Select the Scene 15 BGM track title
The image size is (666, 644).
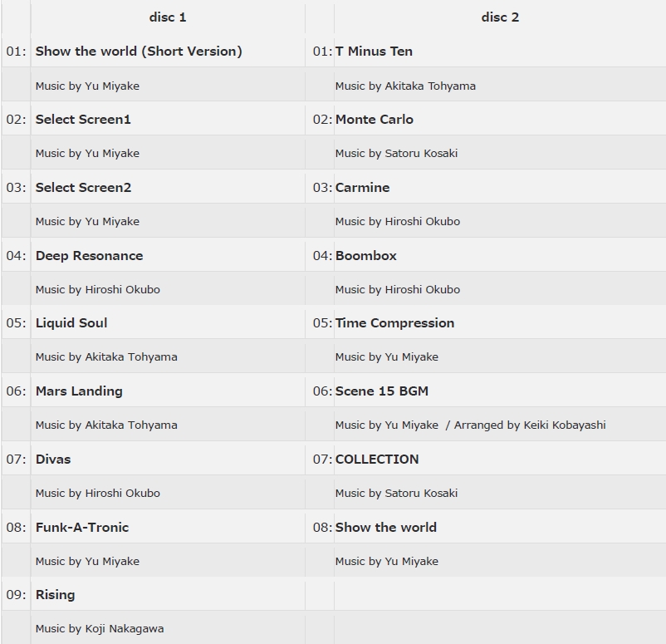tap(382, 391)
